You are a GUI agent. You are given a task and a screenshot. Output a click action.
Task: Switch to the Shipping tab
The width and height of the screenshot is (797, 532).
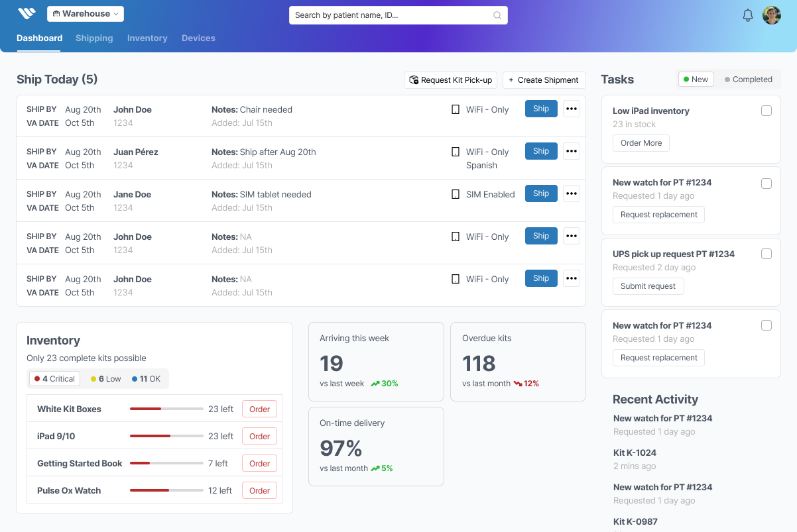[x=93, y=38]
